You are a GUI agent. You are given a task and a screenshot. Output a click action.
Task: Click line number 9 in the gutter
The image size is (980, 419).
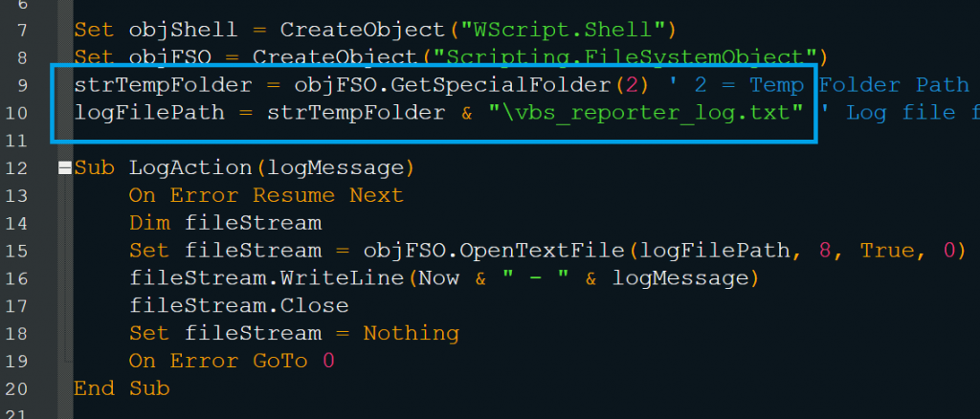[x=23, y=85]
